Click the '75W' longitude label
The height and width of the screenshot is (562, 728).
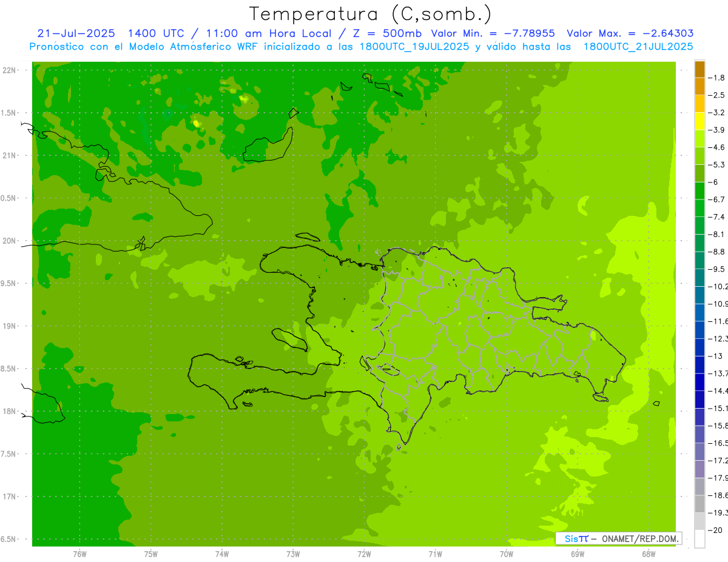(151, 554)
